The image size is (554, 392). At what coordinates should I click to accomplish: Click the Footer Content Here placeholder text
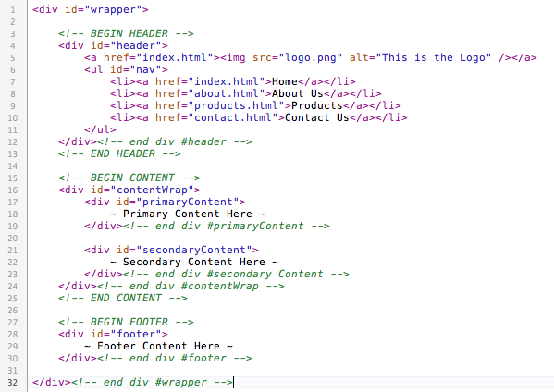pos(158,346)
